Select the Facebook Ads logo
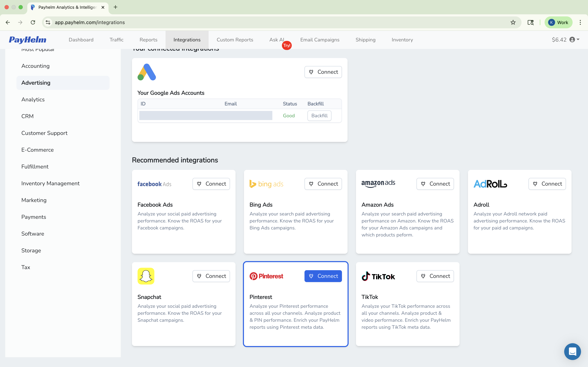The width and height of the screenshot is (588, 367). click(x=154, y=184)
